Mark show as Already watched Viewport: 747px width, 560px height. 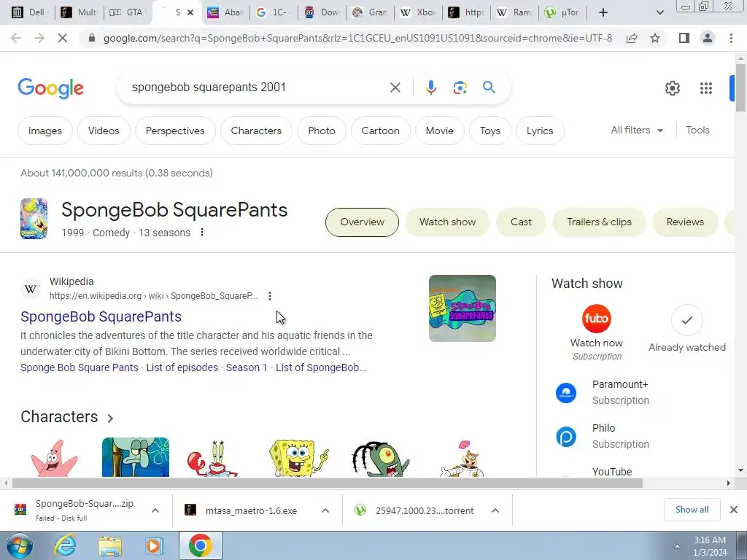pos(686,320)
